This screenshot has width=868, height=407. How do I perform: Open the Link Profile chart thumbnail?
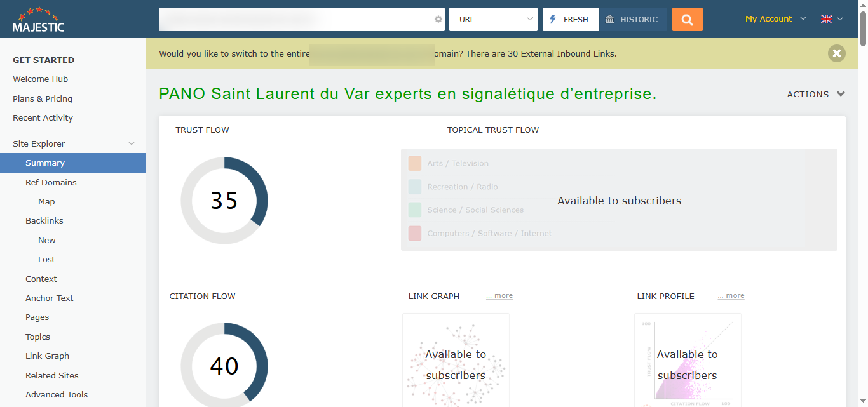(x=688, y=360)
